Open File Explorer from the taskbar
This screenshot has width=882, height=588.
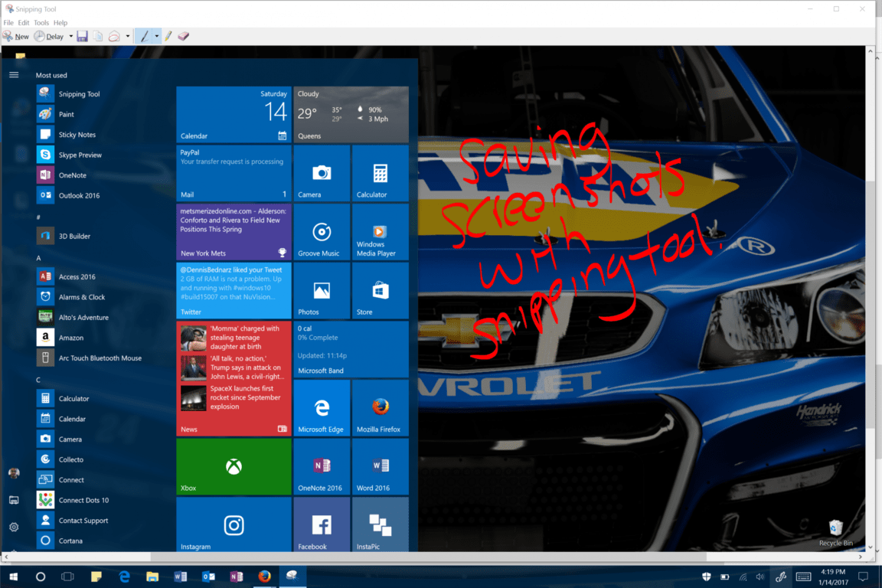[152, 577]
